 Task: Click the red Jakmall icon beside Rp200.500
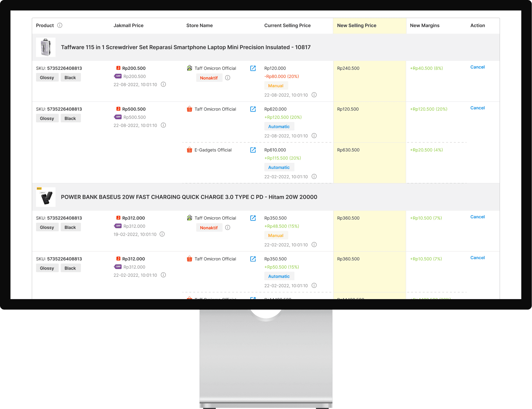pyautogui.click(x=118, y=68)
